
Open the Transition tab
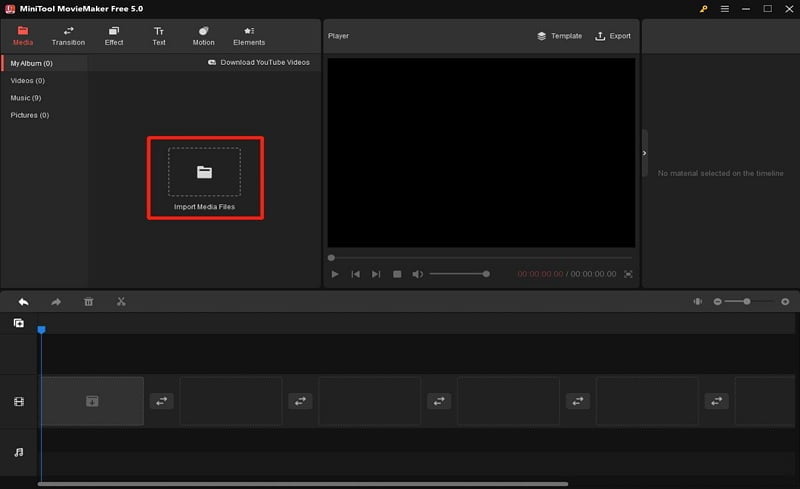coord(68,36)
